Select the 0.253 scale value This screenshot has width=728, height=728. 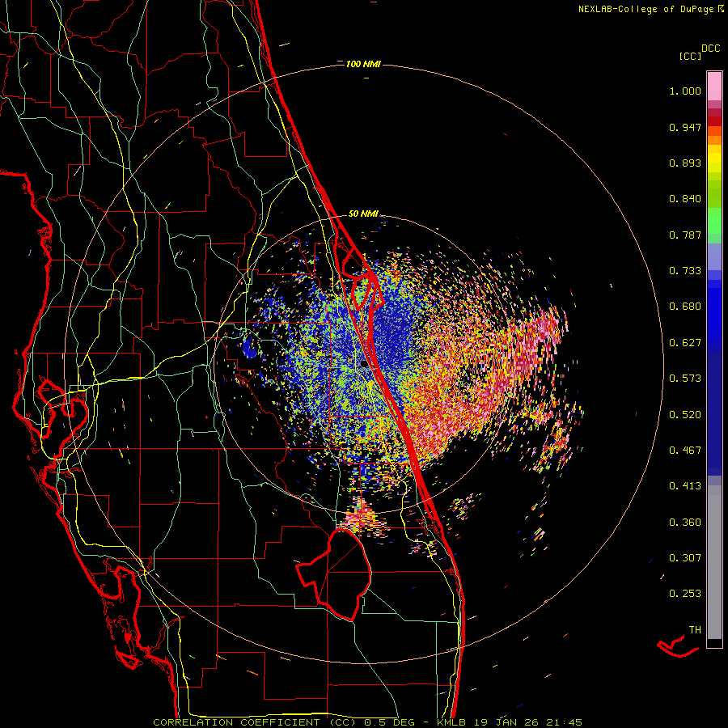[x=685, y=594]
